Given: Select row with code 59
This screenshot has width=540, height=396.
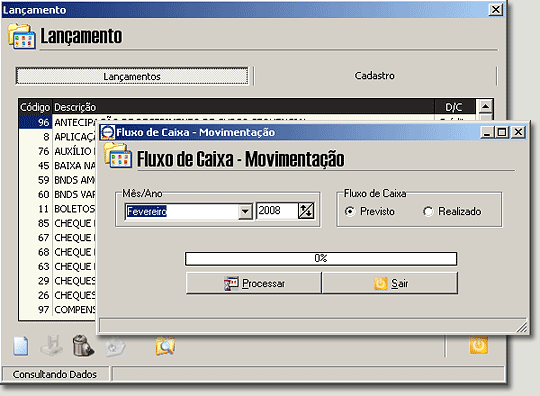Looking at the screenshot, I should pos(58,180).
